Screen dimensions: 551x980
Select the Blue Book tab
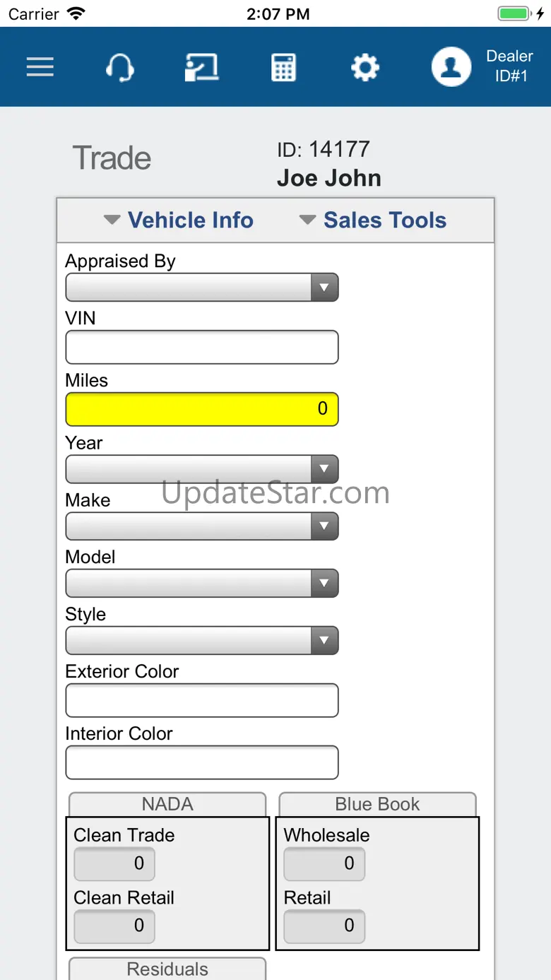pyautogui.click(x=377, y=804)
